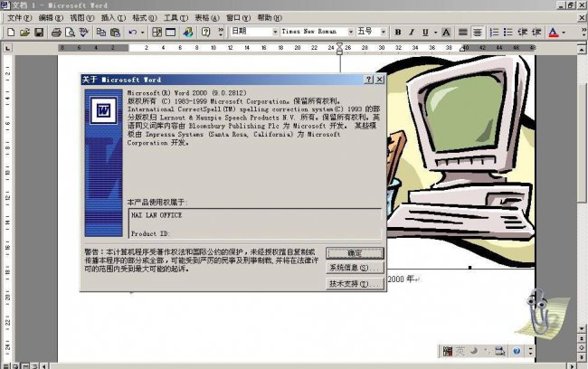Close the document window X
The image size is (588, 369).
(583, 17)
